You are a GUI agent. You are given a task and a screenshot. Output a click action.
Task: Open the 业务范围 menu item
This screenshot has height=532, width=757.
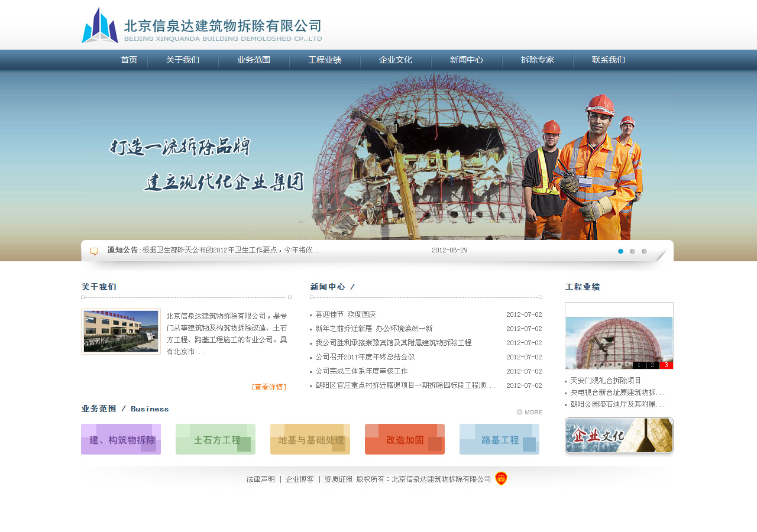click(254, 60)
